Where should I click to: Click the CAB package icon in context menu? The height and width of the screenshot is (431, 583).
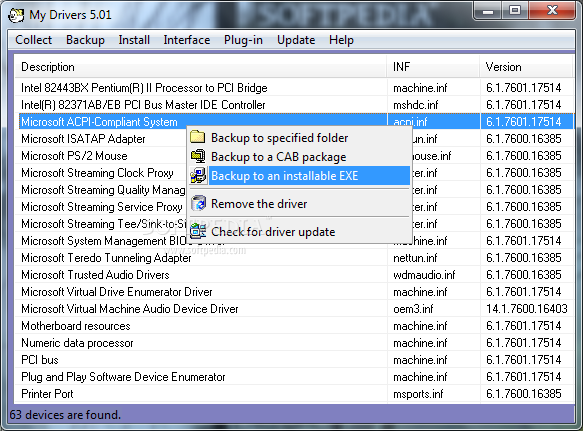197,157
